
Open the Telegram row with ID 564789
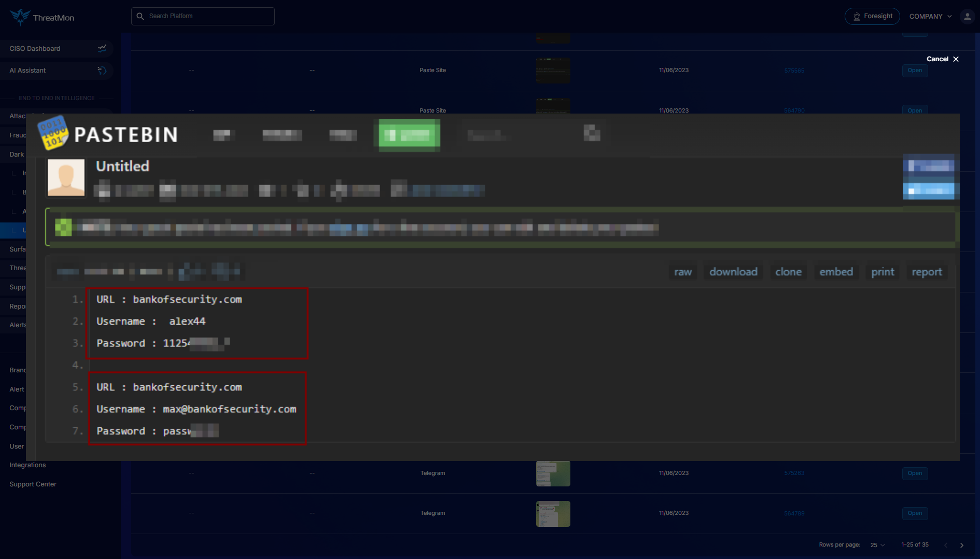(915, 513)
